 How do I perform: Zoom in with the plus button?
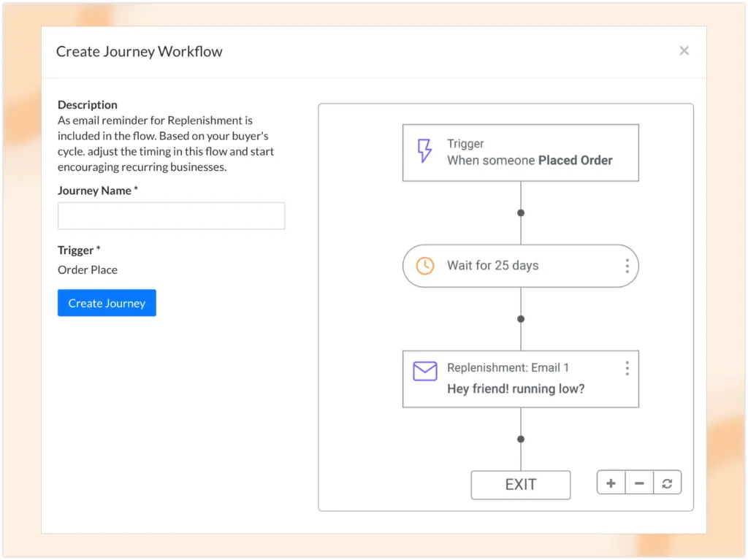click(x=611, y=483)
